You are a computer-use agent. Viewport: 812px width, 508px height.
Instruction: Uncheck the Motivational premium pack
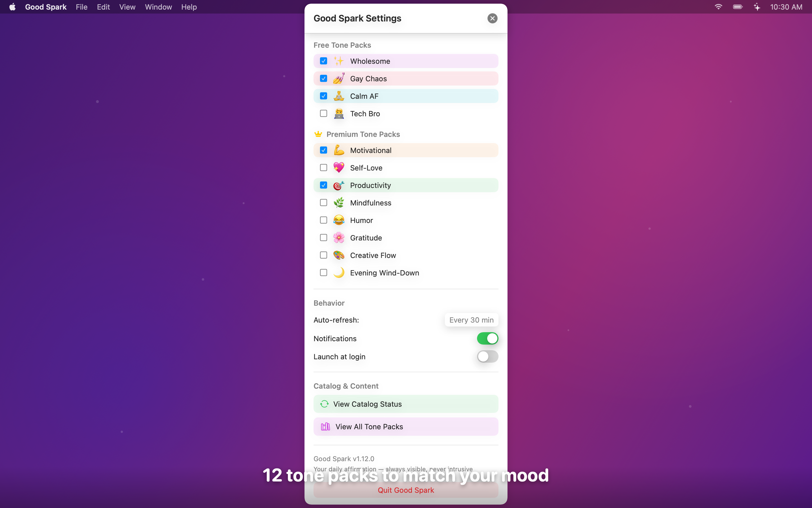point(323,150)
